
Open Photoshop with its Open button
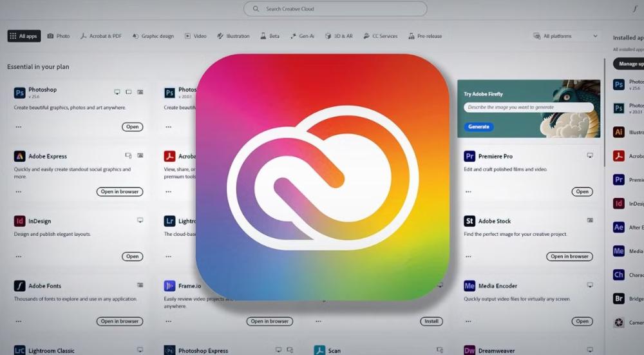pyautogui.click(x=132, y=127)
